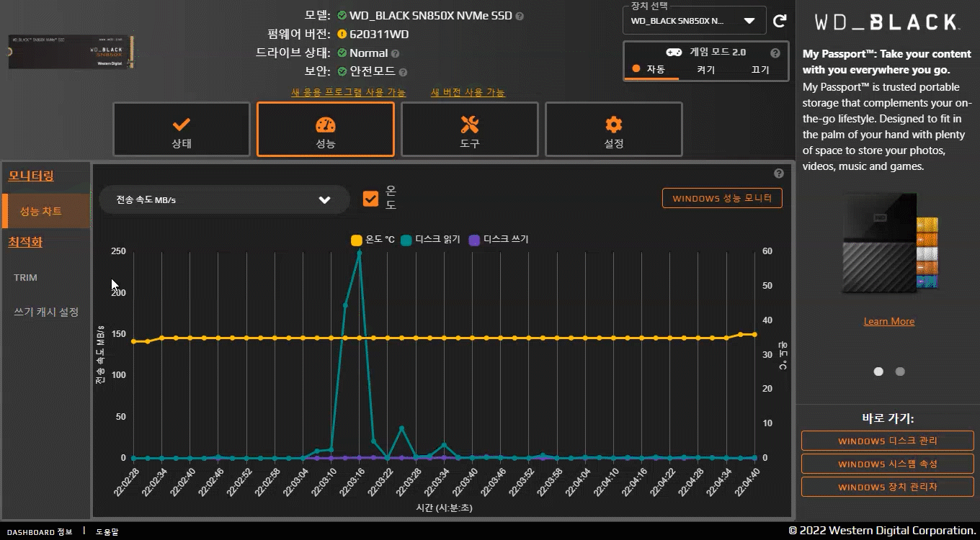Set game mode to 자동

tap(651, 70)
